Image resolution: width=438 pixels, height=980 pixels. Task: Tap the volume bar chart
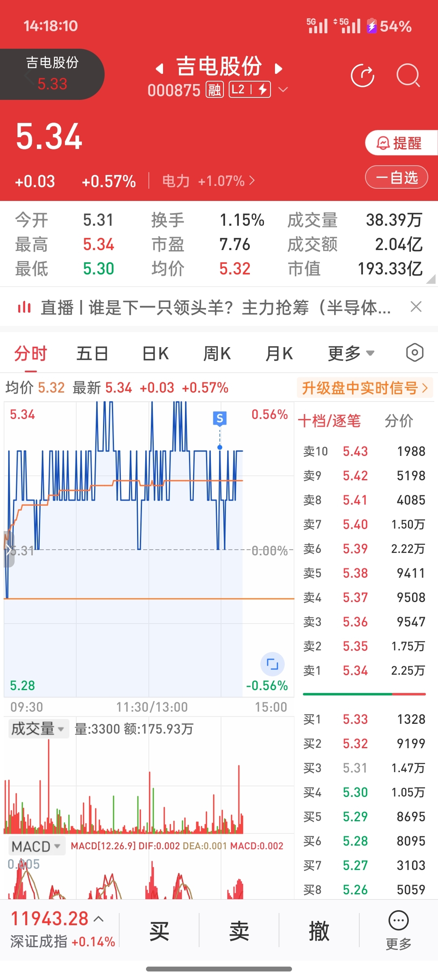149,786
